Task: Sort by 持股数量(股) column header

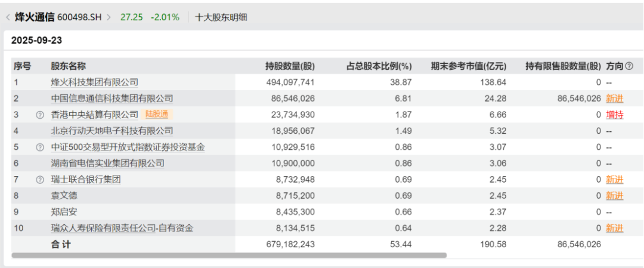Action: coord(290,66)
